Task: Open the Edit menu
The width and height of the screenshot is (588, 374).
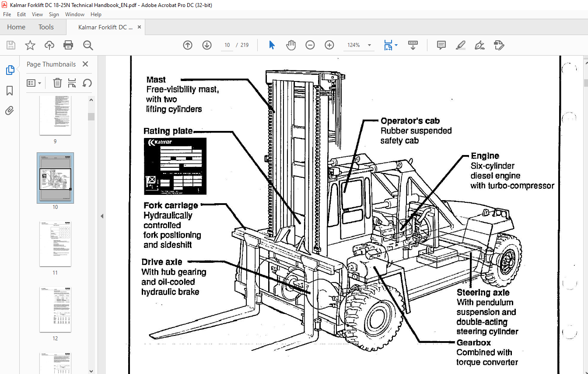Action: pos(21,14)
